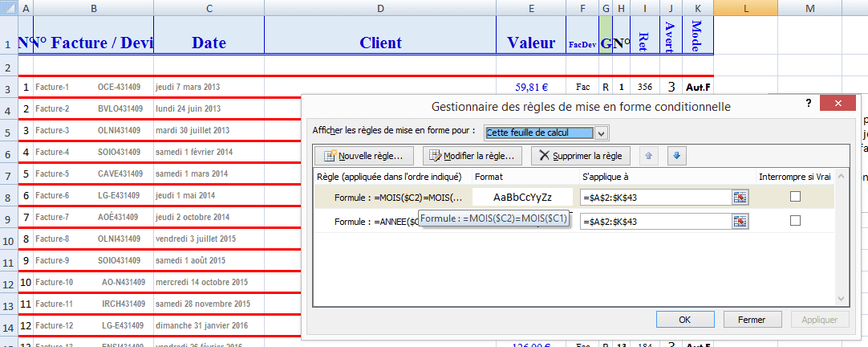Viewport: 868px width, 347px height.
Task: Select column D header
Action: (380, 7)
